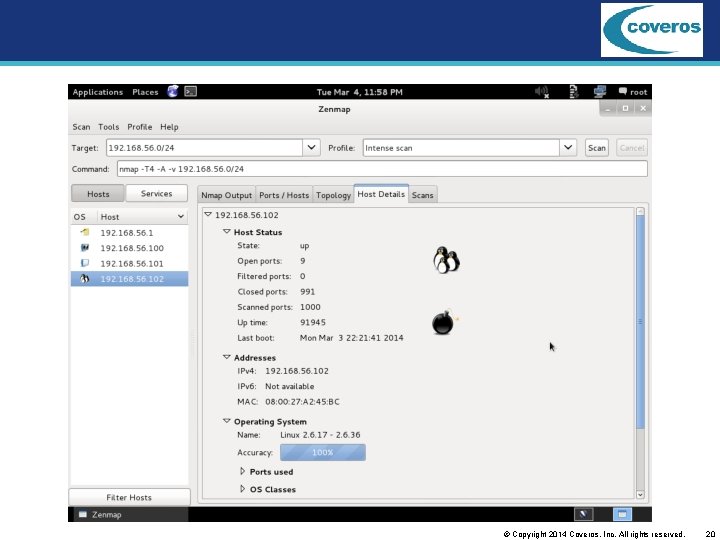Image resolution: width=720 pixels, height=540 pixels.
Task: Click the OS icon beside 192.168.56.101
Action: pos(85,263)
